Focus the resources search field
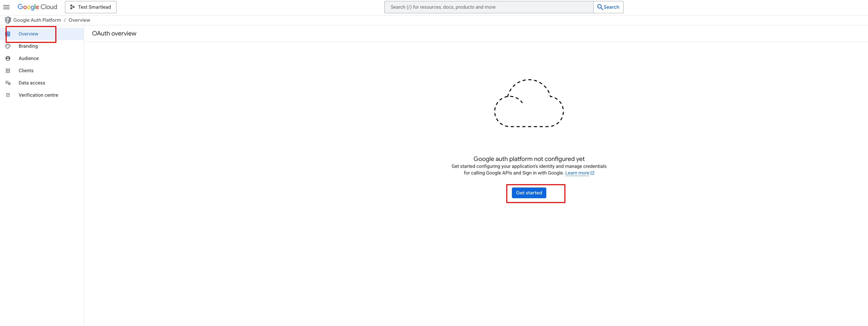 tap(489, 7)
